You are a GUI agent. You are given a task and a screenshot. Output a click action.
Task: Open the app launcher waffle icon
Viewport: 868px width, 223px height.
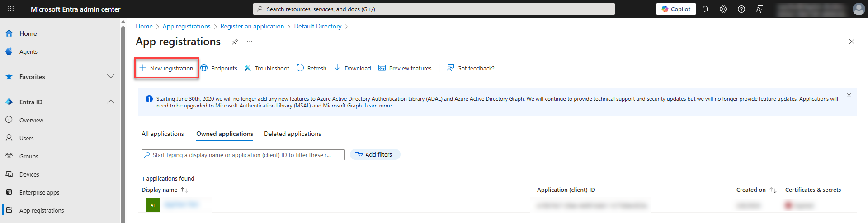pyautogui.click(x=11, y=9)
